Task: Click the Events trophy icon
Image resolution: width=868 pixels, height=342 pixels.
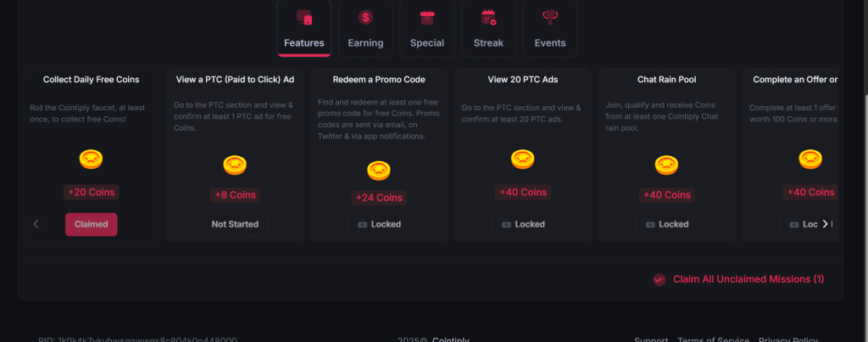Action: click(x=550, y=17)
